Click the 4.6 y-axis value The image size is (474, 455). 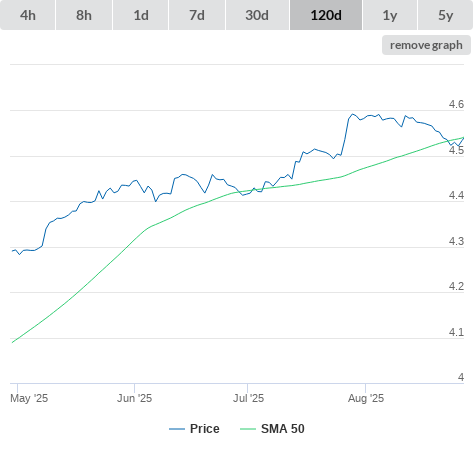[456, 104]
